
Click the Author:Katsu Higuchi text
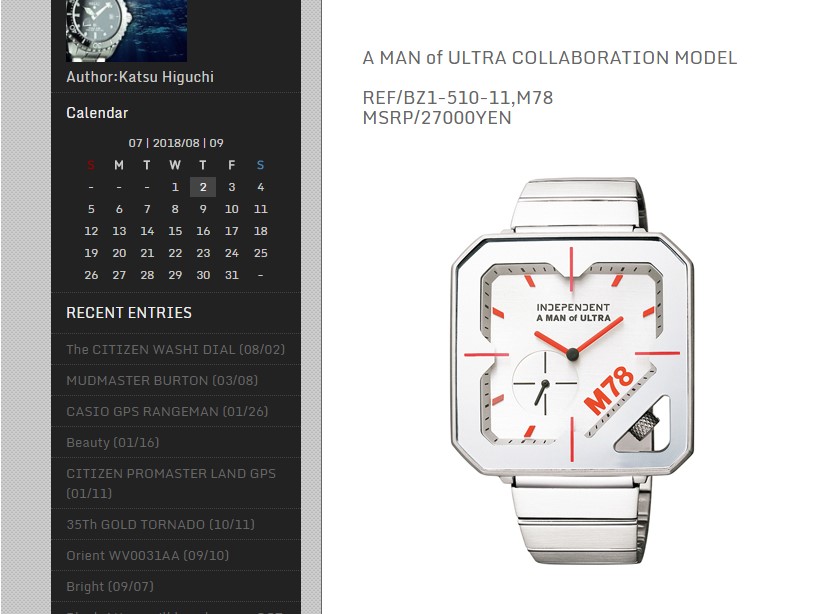(140, 77)
